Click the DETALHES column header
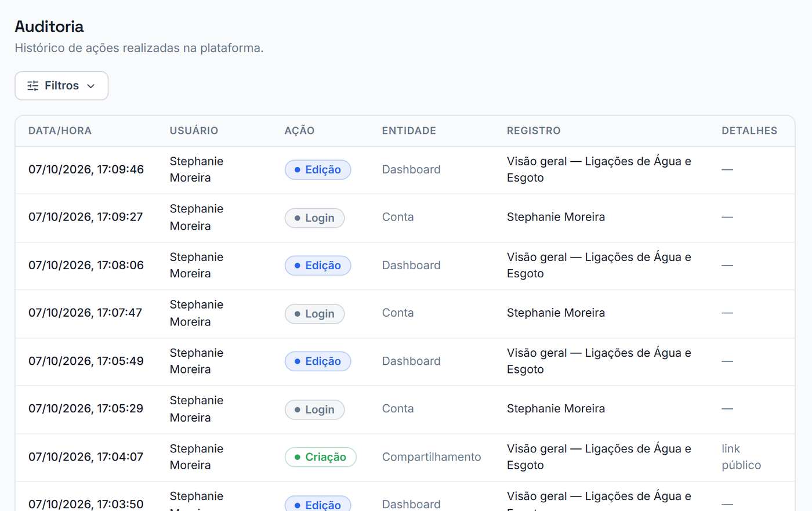Screen dimensions: 812x511 (x=749, y=131)
